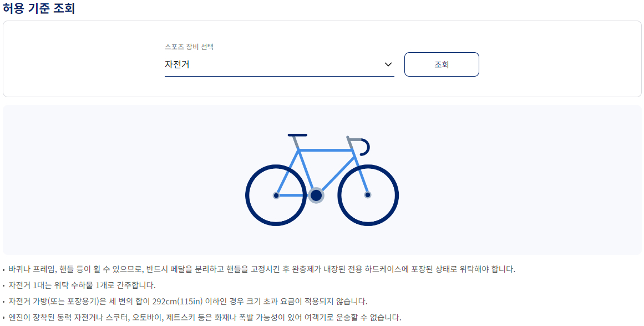This screenshot has height=326, width=644.
Task: Click the front wheel's small axle dot
Action: click(367, 195)
